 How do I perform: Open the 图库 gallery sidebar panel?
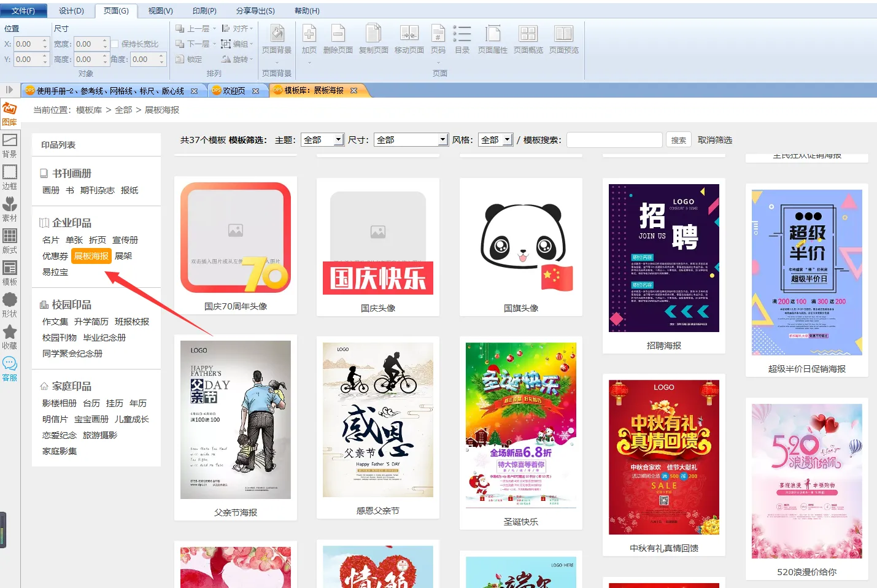pyautogui.click(x=10, y=113)
